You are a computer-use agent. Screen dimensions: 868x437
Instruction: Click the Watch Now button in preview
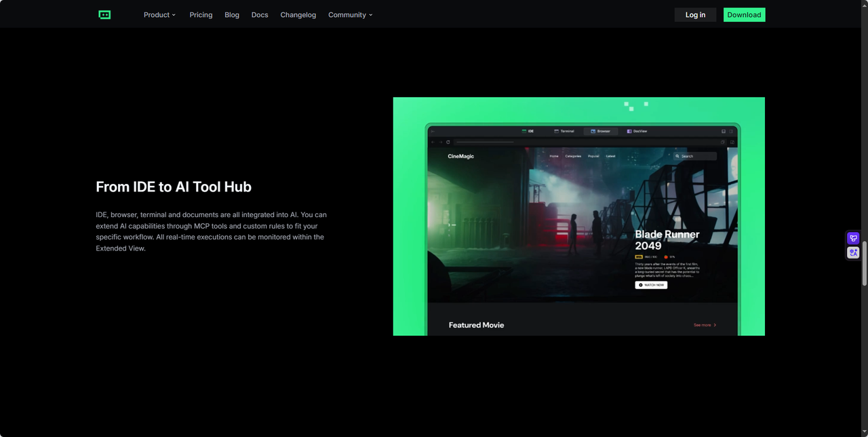[x=651, y=285]
